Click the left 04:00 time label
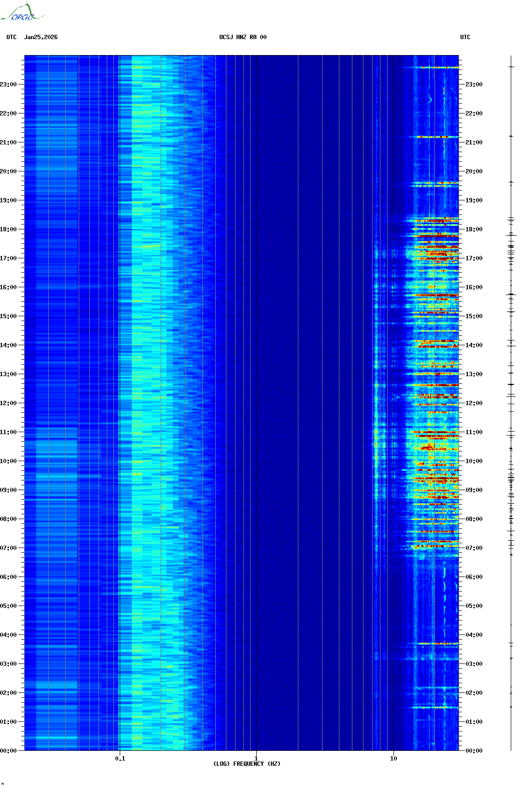This screenshot has width=532, height=789. [8, 635]
